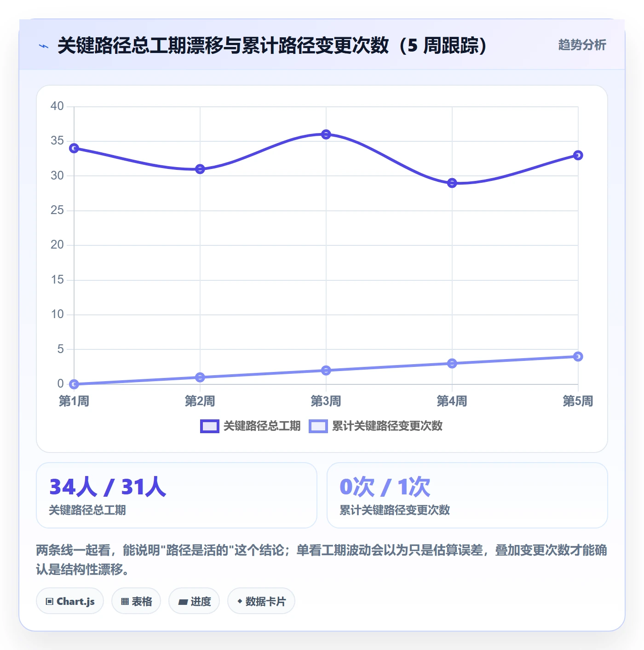The image size is (644, 650).
Task: Click the 第2周 point on 累计变更次数 line
Action: pos(200,377)
